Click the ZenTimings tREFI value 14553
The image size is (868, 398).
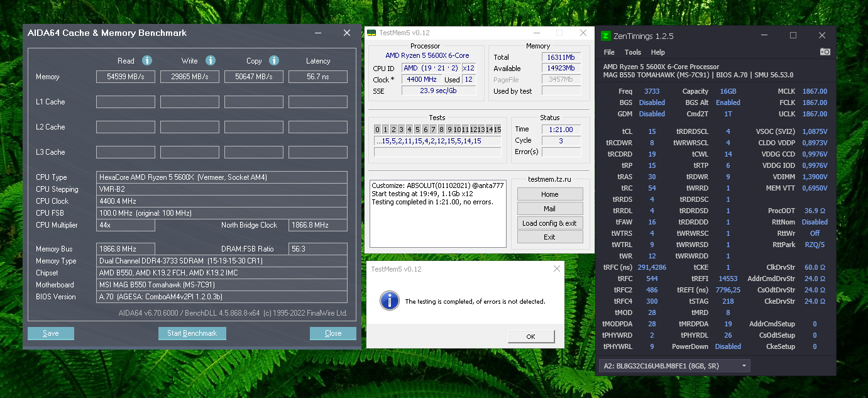tap(728, 279)
